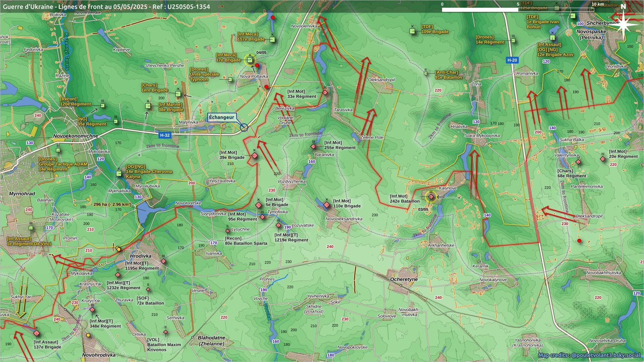Select the 1ère Brigade tank unit marker
The width and height of the screenshot is (644, 362).
[x=178, y=94]
